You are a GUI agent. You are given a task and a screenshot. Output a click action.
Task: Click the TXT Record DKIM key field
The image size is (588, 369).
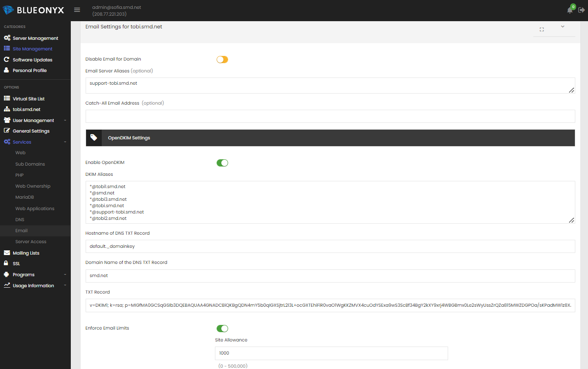tap(330, 305)
